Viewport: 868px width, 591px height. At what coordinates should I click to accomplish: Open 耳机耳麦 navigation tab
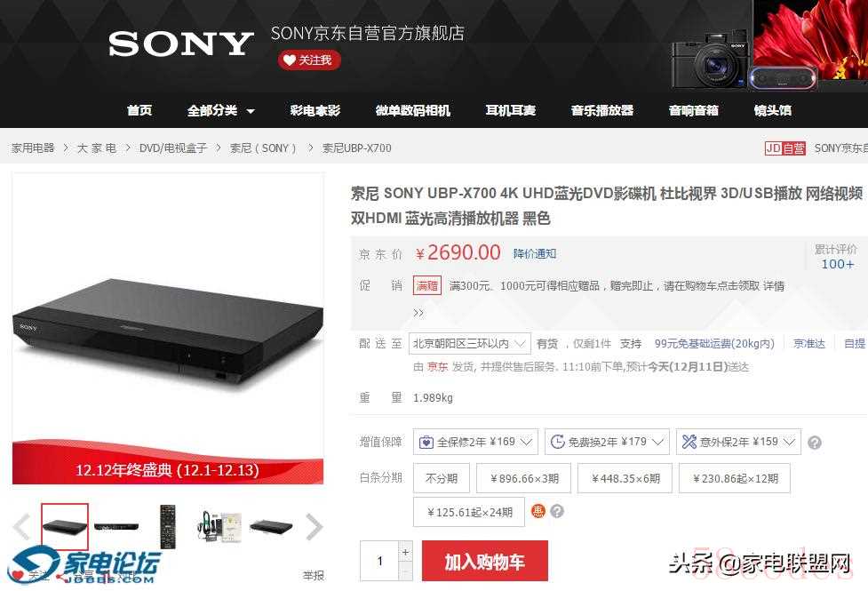[x=510, y=111]
